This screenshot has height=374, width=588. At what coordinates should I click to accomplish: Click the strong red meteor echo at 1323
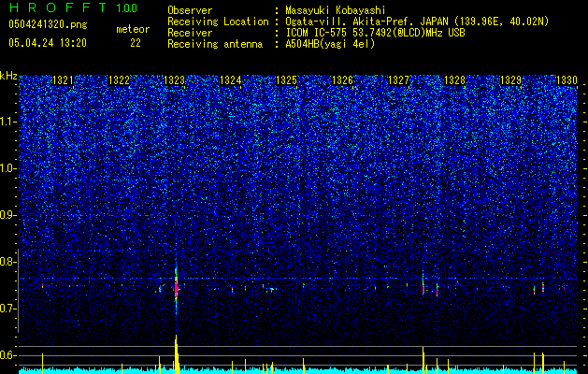point(176,288)
